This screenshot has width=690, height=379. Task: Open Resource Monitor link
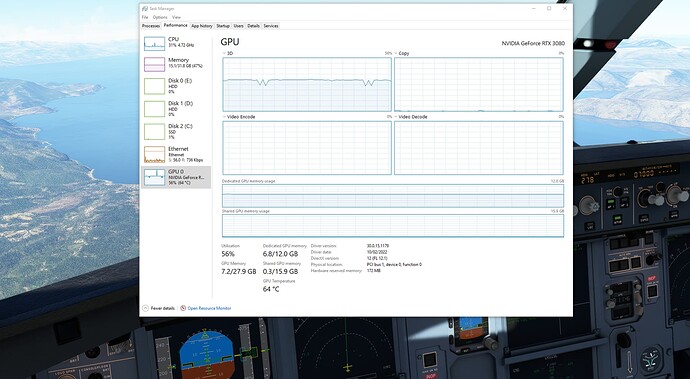tap(209, 308)
